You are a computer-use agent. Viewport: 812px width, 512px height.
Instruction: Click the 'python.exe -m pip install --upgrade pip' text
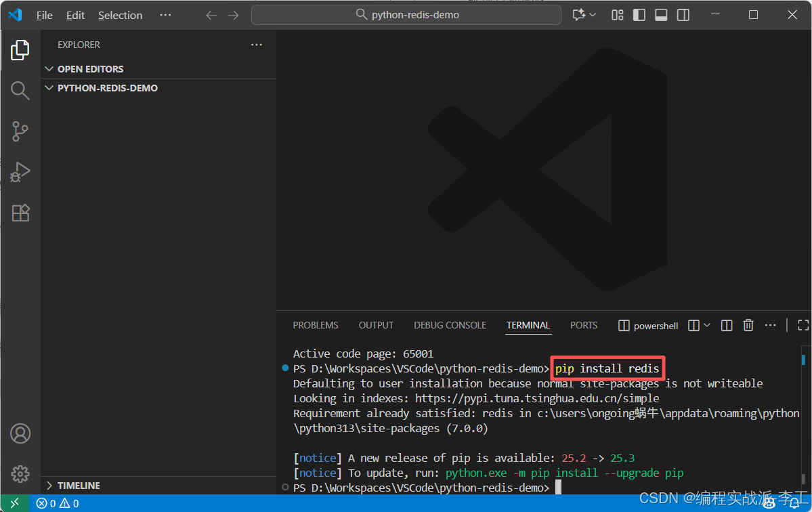[x=564, y=473]
